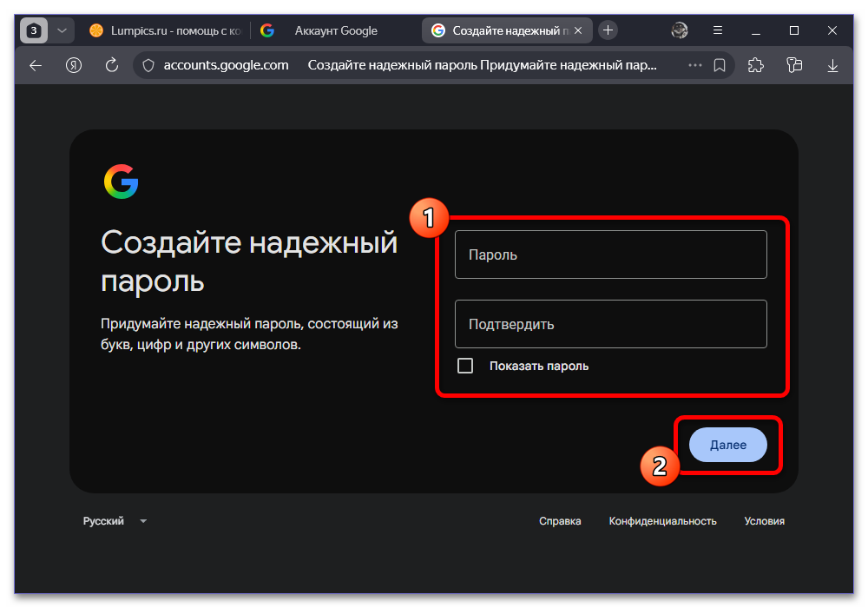
Task: Reload the current page
Action: tap(112, 65)
